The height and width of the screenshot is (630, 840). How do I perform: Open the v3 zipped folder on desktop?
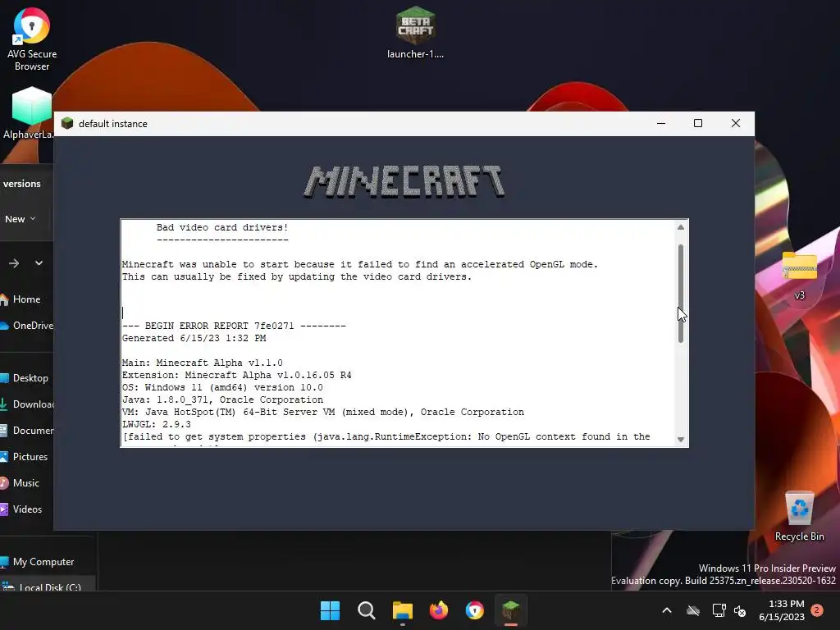pos(799,276)
